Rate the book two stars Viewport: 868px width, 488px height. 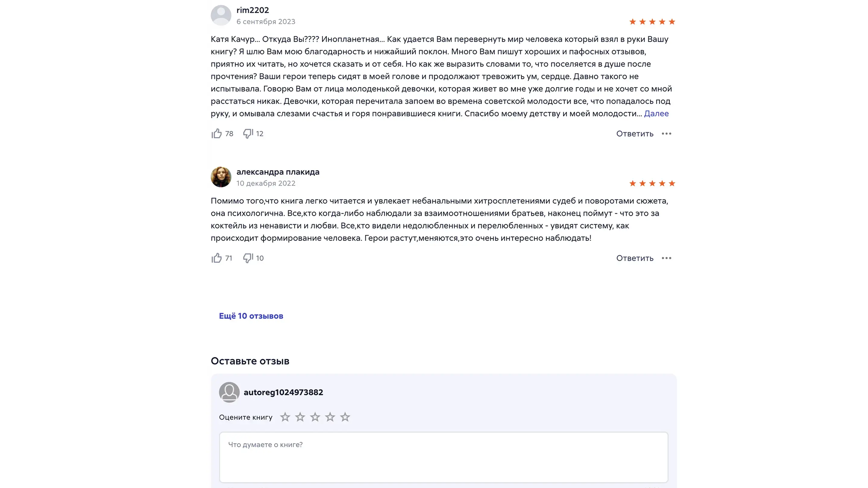(300, 417)
